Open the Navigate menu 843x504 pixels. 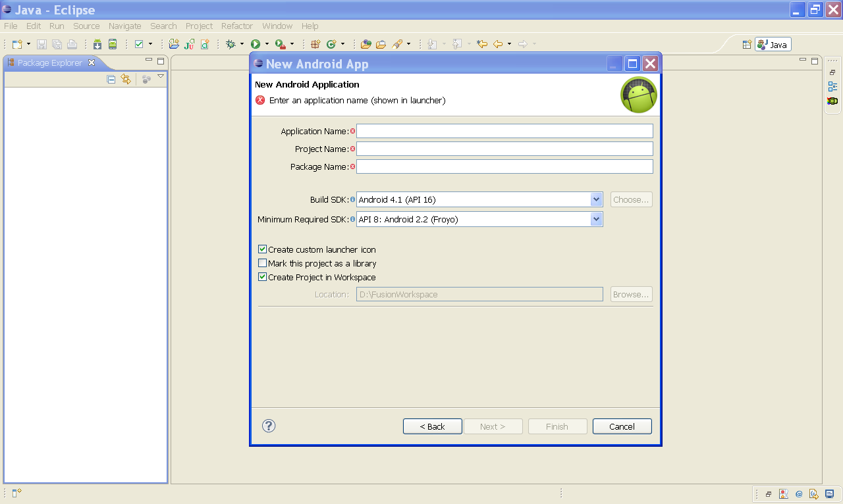pos(124,26)
